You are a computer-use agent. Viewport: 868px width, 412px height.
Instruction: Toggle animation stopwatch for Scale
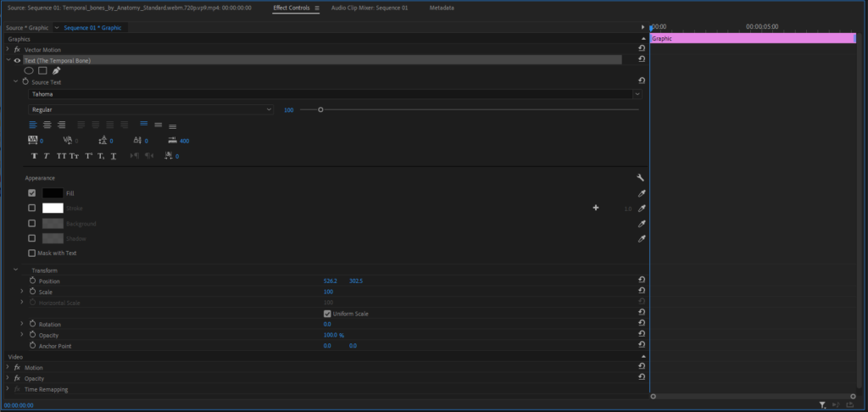pyautogui.click(x=33, y=292)
